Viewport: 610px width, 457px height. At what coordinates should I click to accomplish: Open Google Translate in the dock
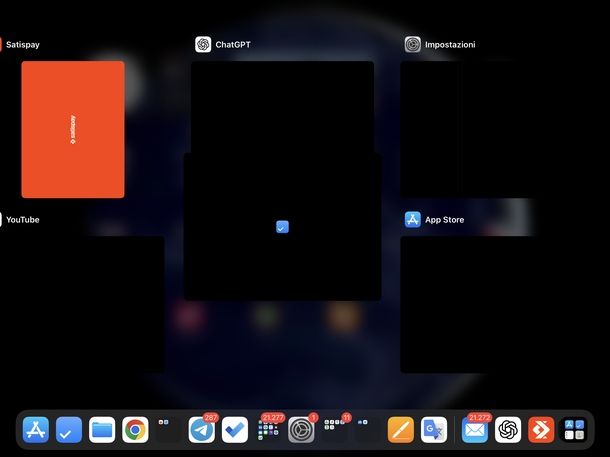(434, 430)
